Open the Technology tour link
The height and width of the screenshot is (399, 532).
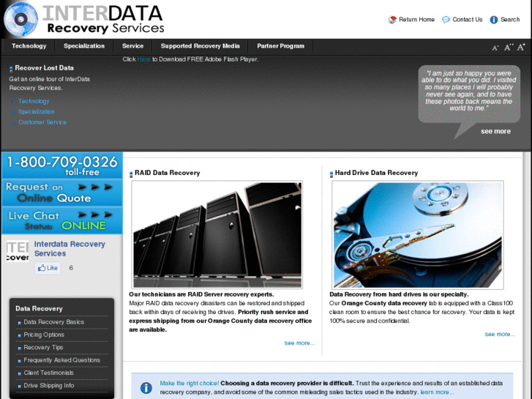(34, 101)
